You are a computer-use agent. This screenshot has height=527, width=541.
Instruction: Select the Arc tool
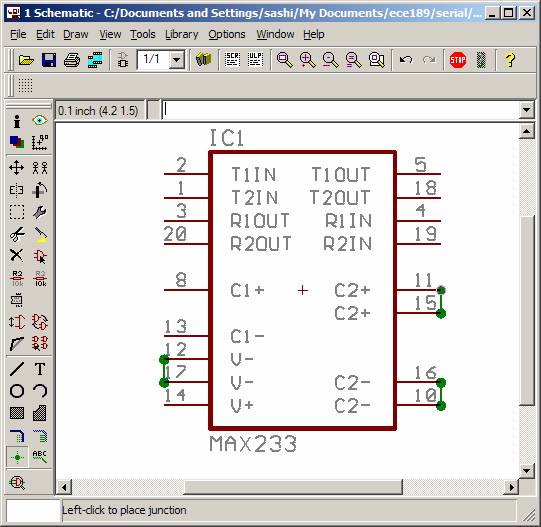tap(40, 391)
